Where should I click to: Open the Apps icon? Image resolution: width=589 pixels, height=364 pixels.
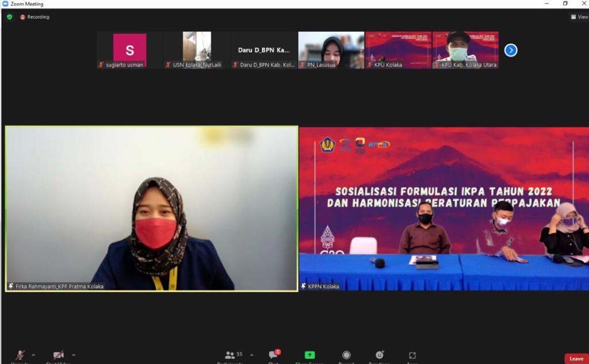tap(412, 355)
